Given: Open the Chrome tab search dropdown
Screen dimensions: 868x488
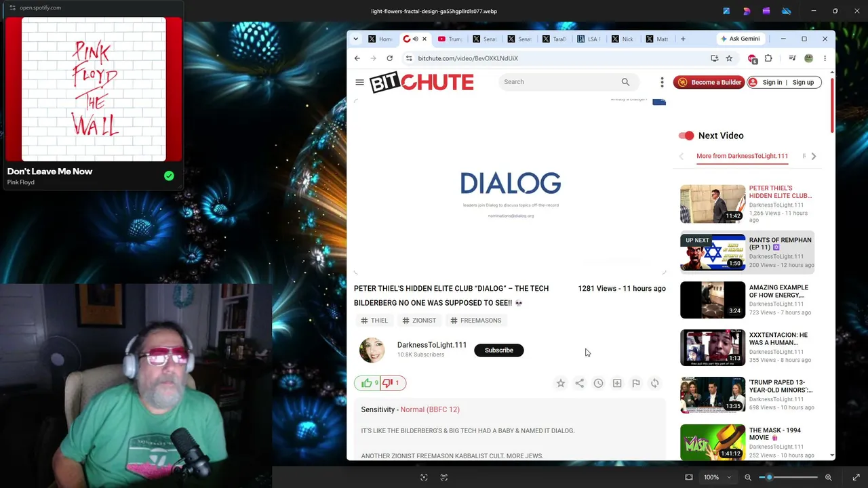Looking at the screenshot, I should pos(355,39).
